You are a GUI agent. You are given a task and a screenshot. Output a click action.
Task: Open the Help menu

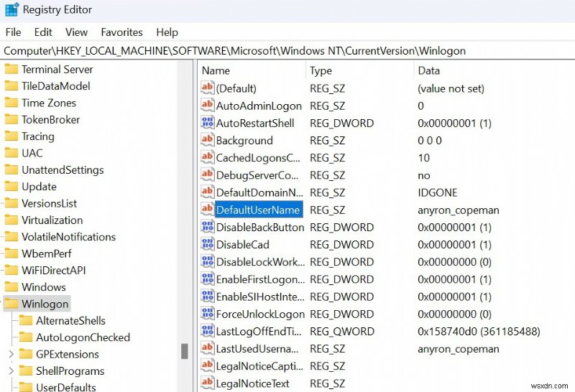[x=167, y=32]
